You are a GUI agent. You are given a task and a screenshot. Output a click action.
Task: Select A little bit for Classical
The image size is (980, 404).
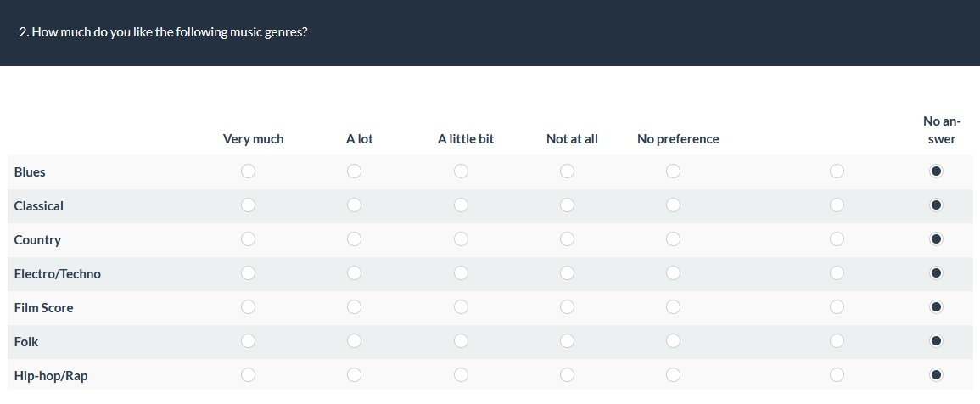click(461, 205)
